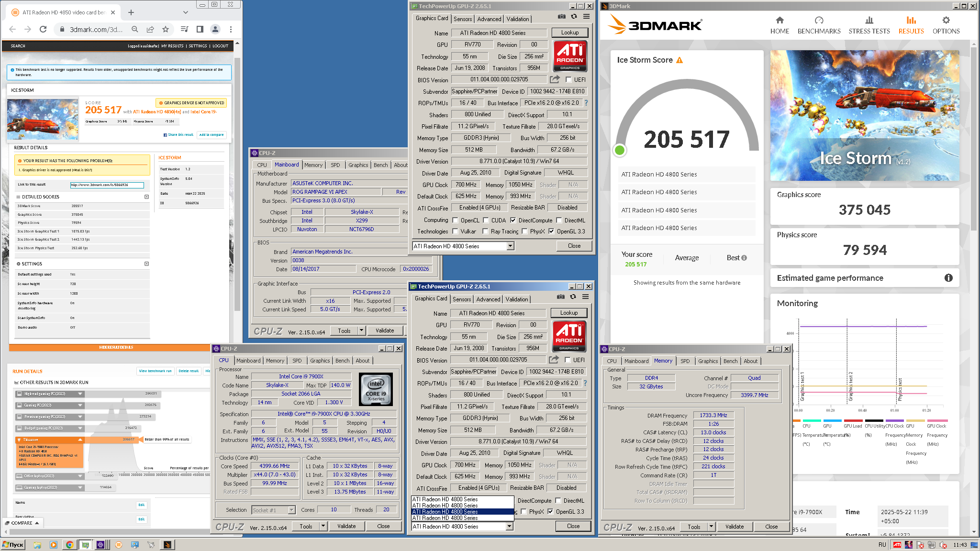Open 3DMark OPTIONS gear
The height and width of the screenshot is (551, 980).
pos(946,25)
